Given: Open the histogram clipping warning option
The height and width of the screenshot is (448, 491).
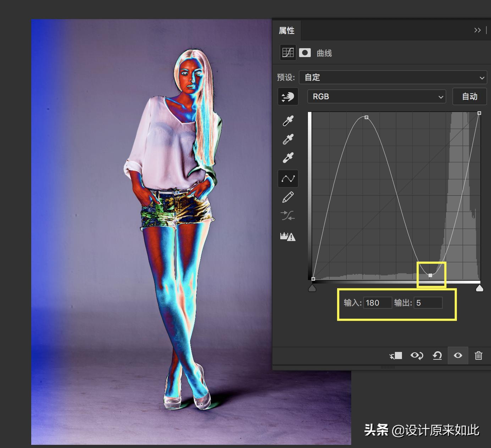Looking at the screenshot, I should click(x=288, y=237).
